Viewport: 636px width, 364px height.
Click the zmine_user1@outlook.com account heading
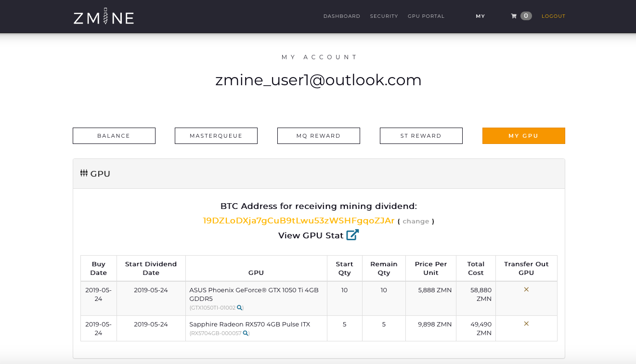pos(318,80)
